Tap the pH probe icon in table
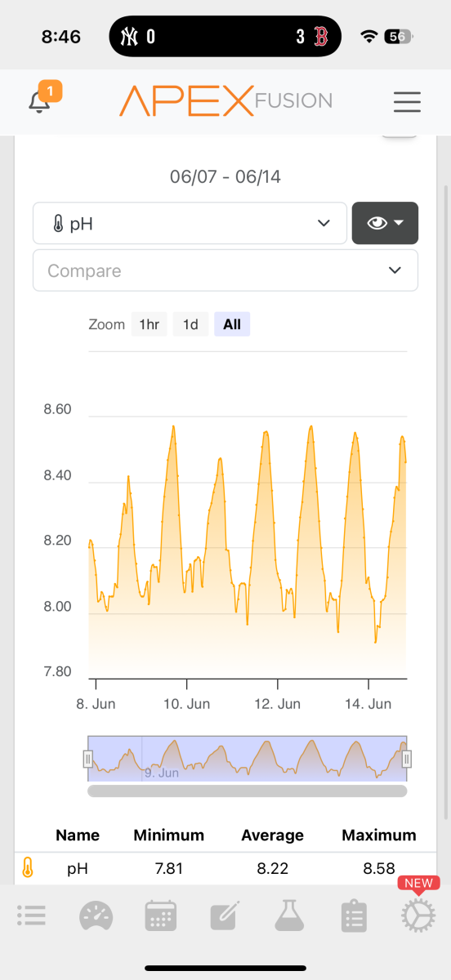451x980 pixels. click(28, 867)
